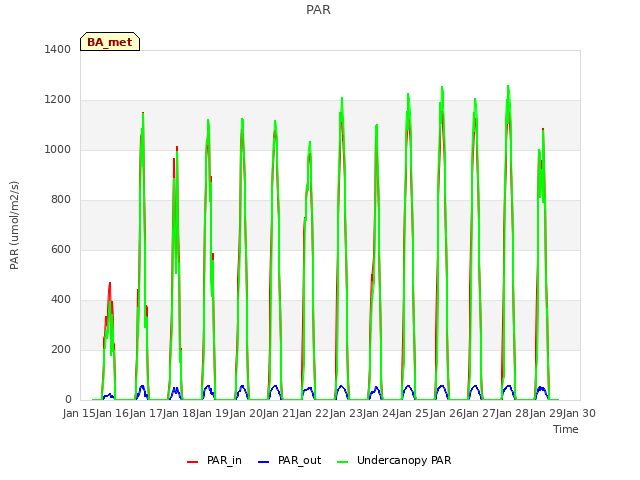Click the Jan 30 x-axis date label
This screenshot has width=640, height=480.
579,413
